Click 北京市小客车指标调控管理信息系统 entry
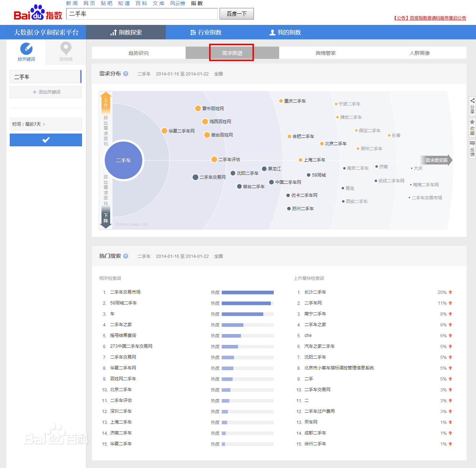This screenshot has height=468, width=476. 339,368
